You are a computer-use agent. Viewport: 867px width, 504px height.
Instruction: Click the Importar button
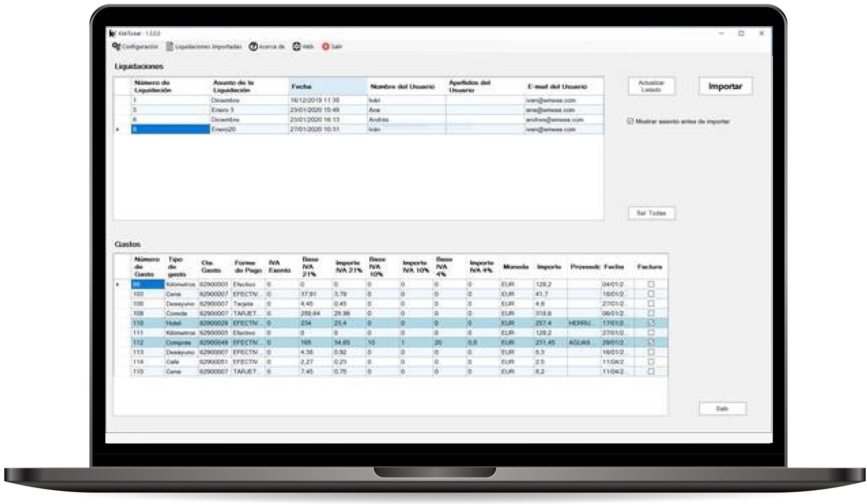(725, 86)
